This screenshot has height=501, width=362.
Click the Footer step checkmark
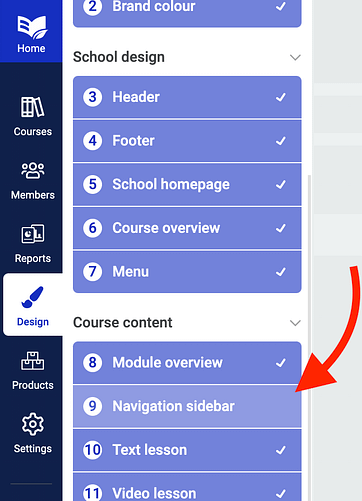pyautogui.click(x=281, y=141)
